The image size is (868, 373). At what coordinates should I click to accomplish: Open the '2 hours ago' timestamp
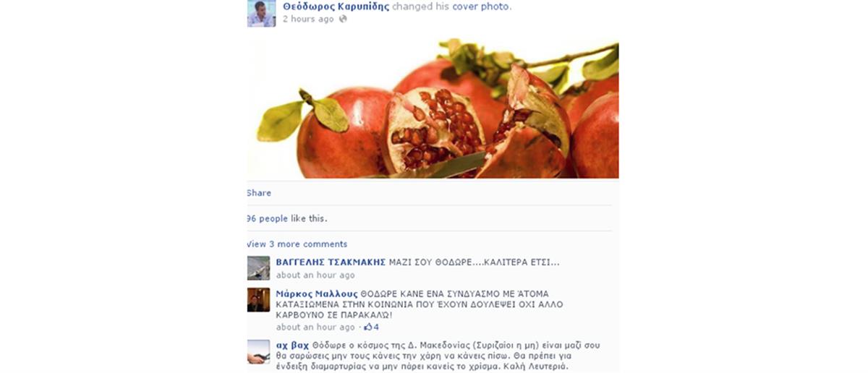coord(308,19)
